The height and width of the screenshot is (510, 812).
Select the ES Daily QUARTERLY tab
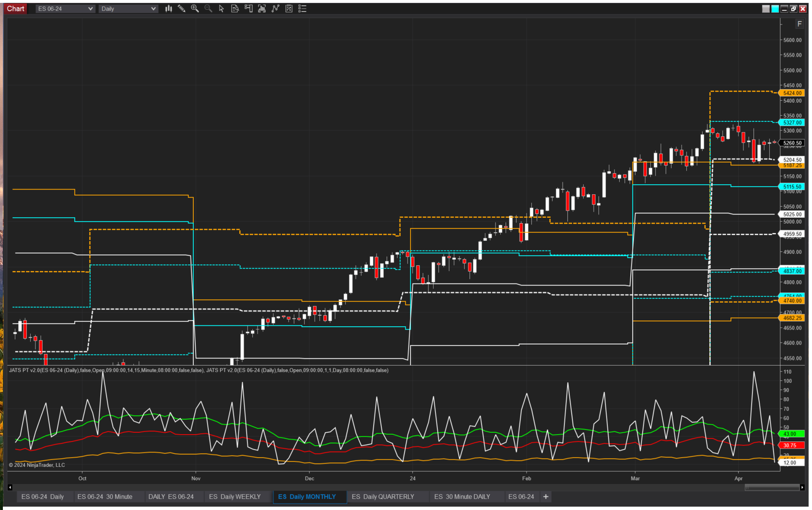click(383, 497)
